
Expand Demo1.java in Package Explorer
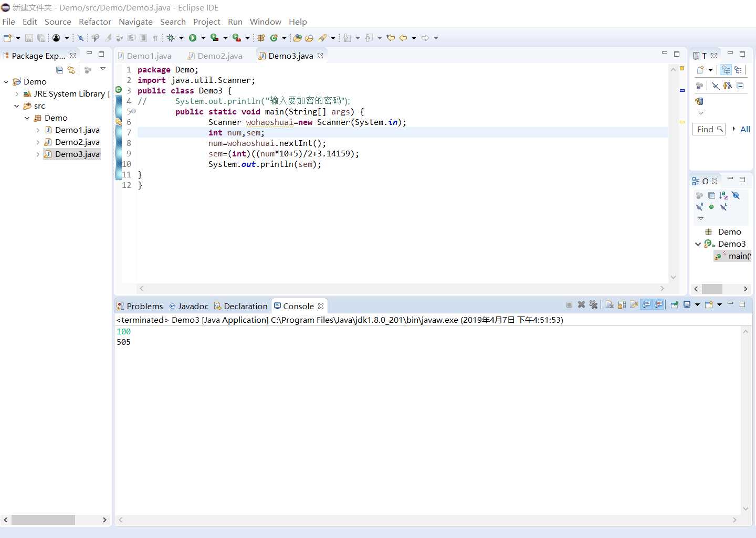point(38,130)
